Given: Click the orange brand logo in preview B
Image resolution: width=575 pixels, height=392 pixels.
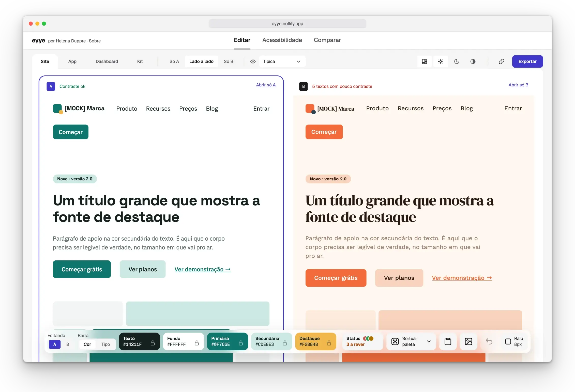Looking at the screenshot, I should 310,109.
